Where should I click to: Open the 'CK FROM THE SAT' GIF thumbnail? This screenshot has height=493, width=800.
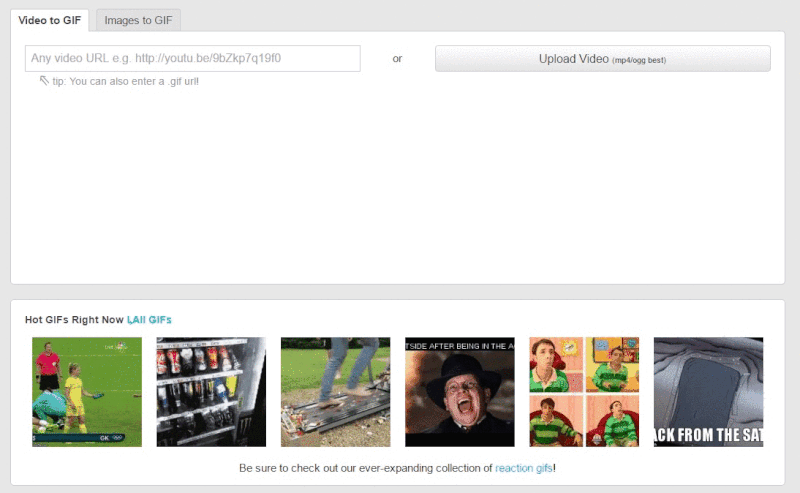[x=709, y=392]
